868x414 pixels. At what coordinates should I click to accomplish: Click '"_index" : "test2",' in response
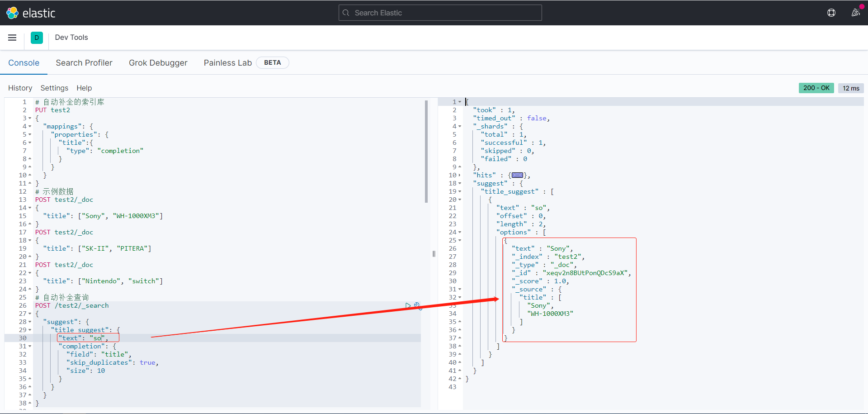[x=548, y=257]
